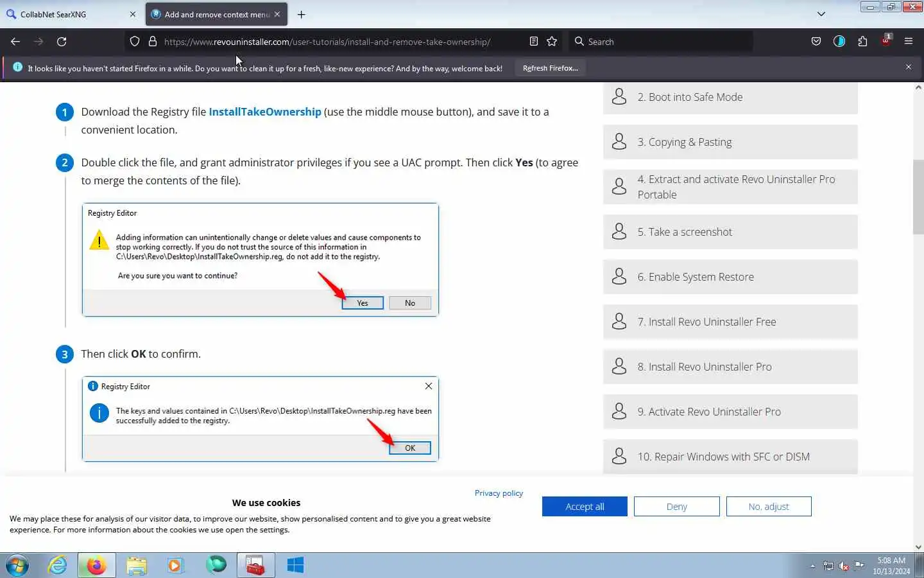The height and width of the screenshot is (578, 924).
Task: Open the Privacy policy link
Action: coord(499,493)
